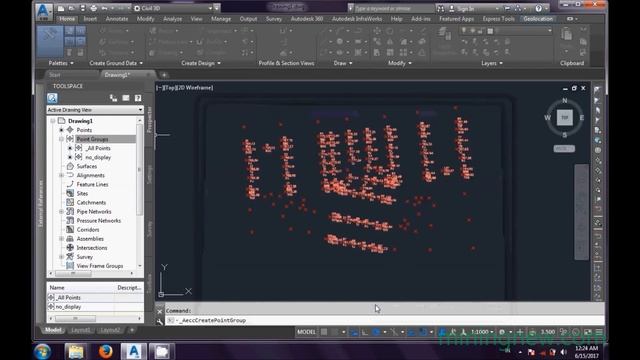Open the Analyze ribbon tab
Viewport: 640px width, 360px height.
pos(173,19)
